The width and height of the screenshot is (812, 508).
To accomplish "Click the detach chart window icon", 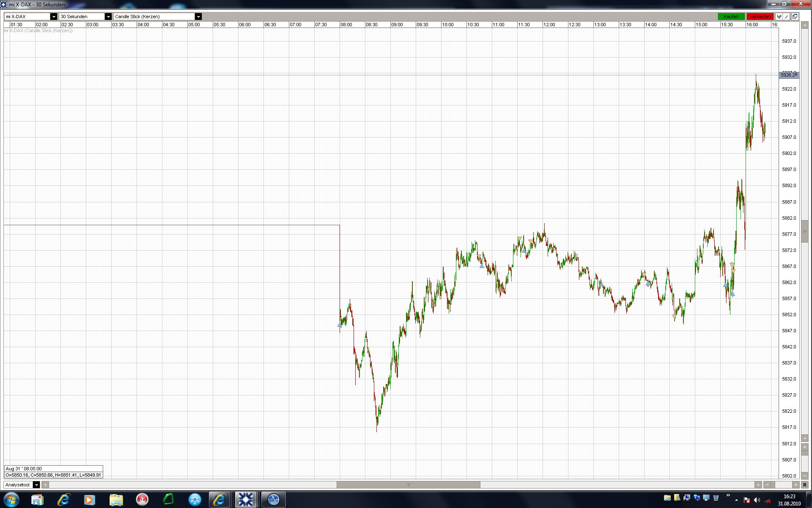I will pyautogui.click(x=795, y=17).
